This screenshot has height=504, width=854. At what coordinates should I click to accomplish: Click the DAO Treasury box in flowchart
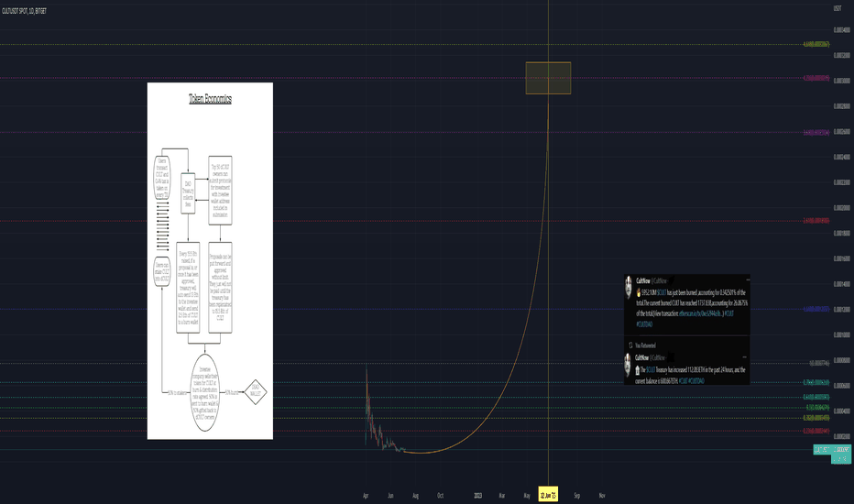click(188, 193)
